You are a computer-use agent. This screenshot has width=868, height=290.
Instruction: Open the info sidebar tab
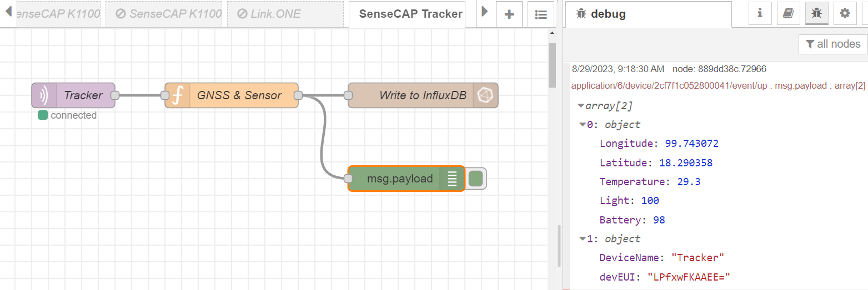click(x=760, y=13)
